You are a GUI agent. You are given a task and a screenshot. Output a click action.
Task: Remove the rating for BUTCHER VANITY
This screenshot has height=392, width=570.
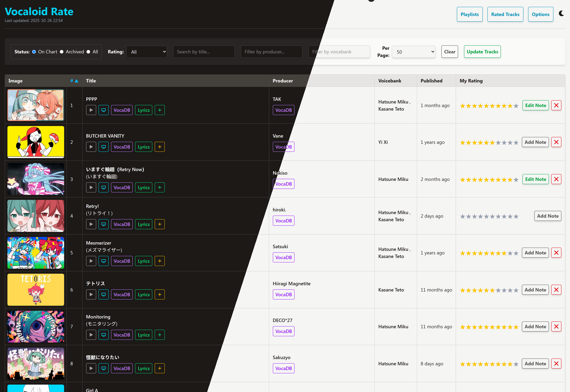556,142
